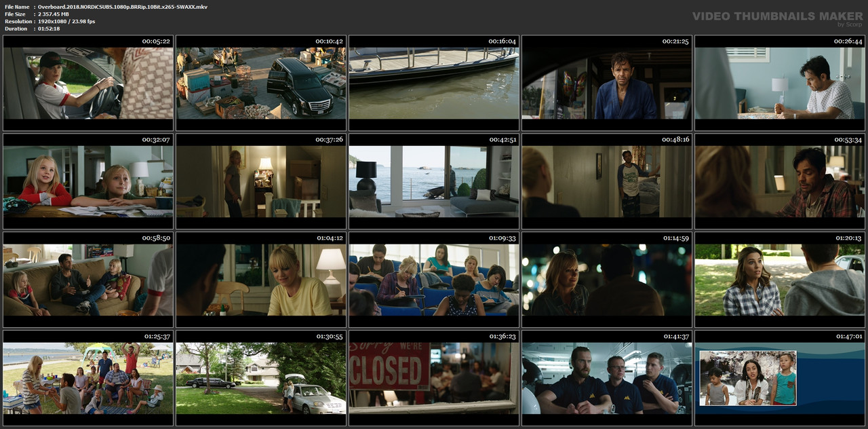868x429 pixels.
Task: Select the thumbnail at 00:16:04
Action: pyautogui.click(x=434, y=83)
